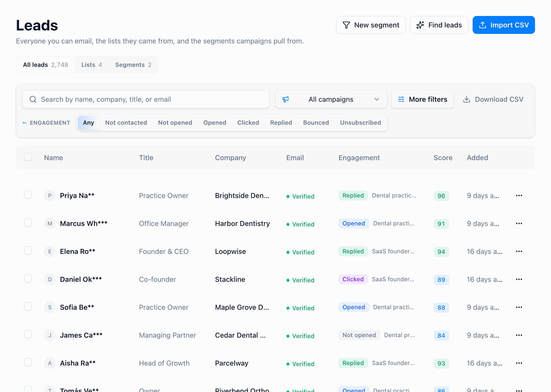The width and height of the screenshot is (551, 392).
Task: Click the company name Harbor Dentistry
Action: pyautogui.click(x=243, y=224)
